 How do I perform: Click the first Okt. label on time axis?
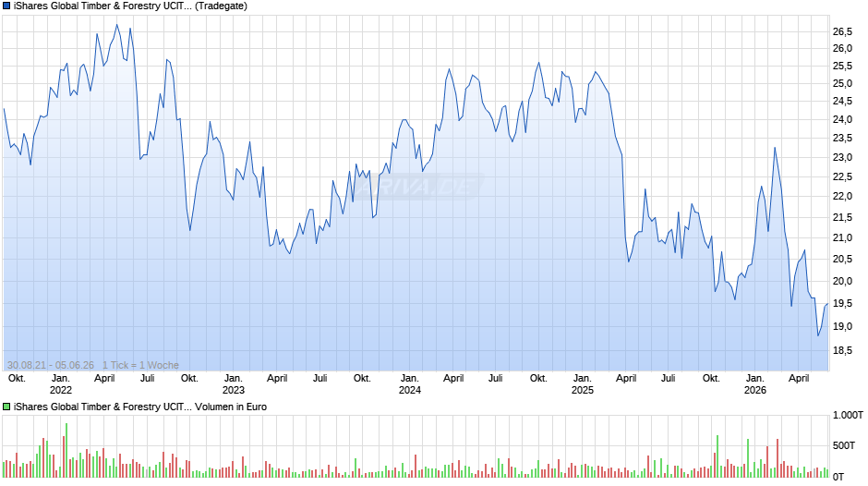(18, 379)
